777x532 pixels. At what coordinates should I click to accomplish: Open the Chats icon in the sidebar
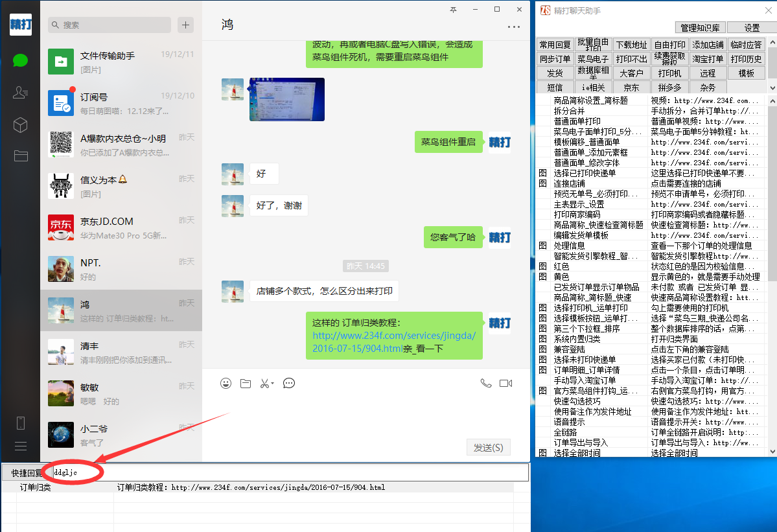(x=20, y=60)
